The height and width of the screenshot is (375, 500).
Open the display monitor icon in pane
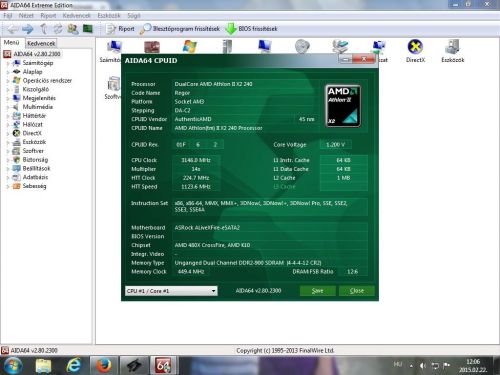(265, 46)
